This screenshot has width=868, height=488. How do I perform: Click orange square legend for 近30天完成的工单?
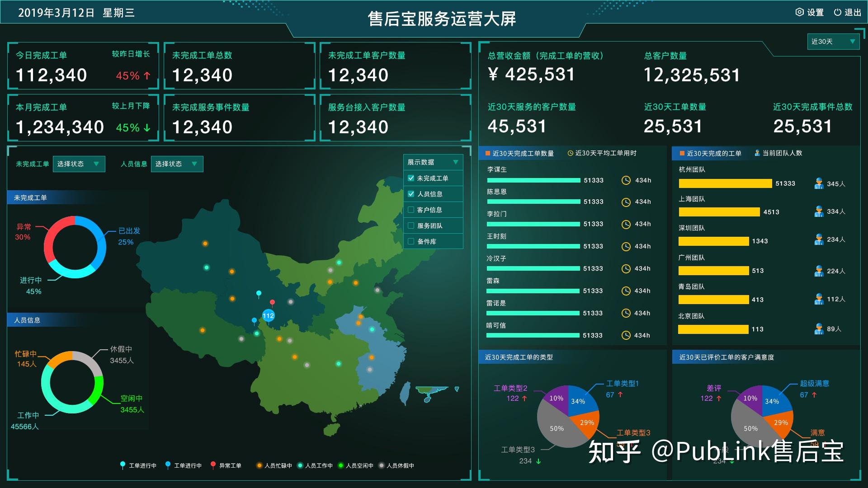coord(682,153)
